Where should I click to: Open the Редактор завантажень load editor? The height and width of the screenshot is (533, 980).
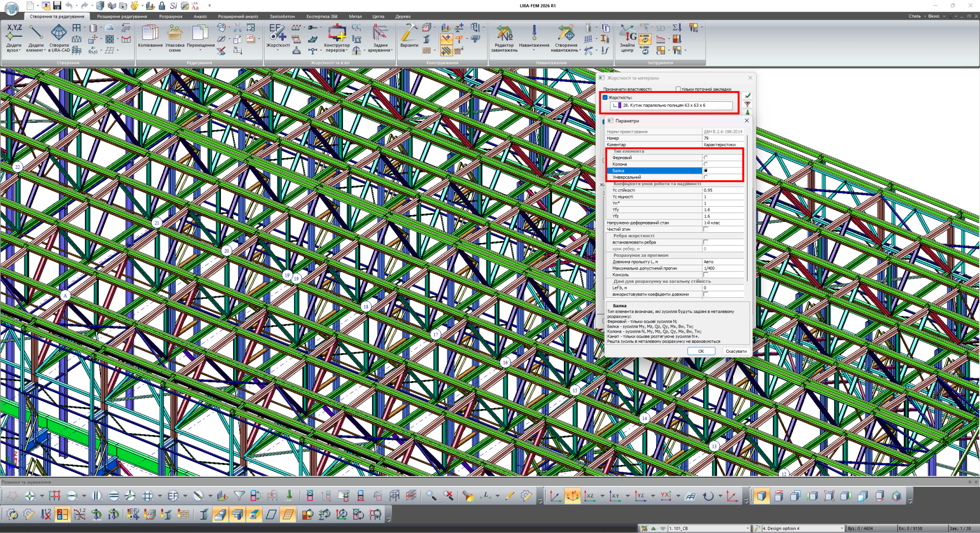coord(504,33)
